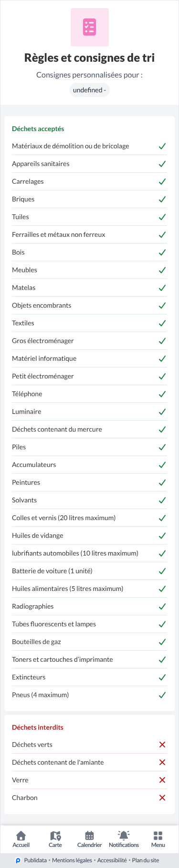The width and height of the screenshot is (179, 868).
Task: Click the Déchets acceptés section heading
Action: coord(38,129)
